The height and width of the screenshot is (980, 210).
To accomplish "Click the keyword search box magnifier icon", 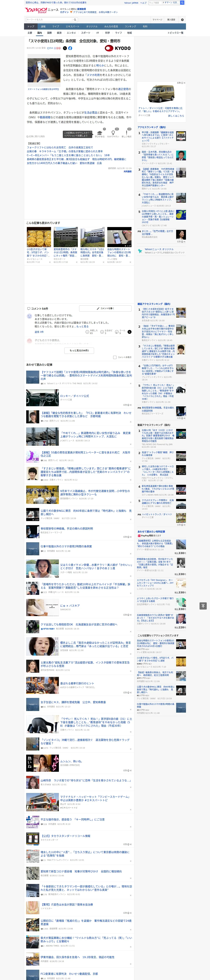I will pos(75,20).
